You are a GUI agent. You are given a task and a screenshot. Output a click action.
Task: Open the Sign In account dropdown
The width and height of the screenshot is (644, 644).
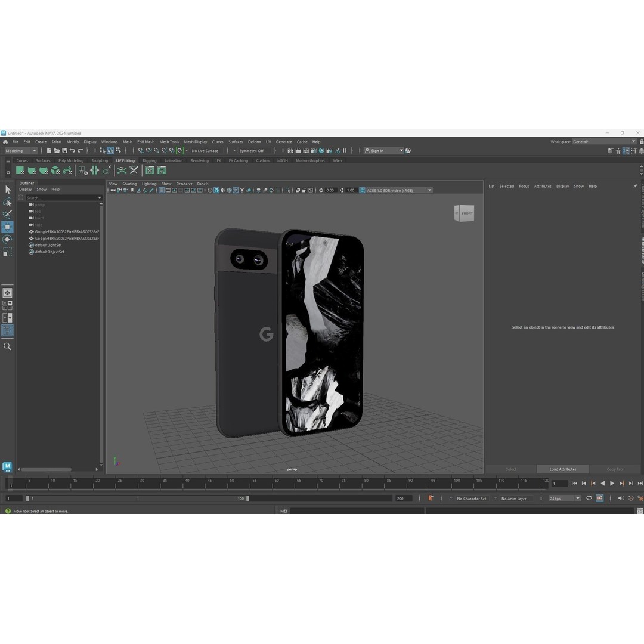point(384,151)
